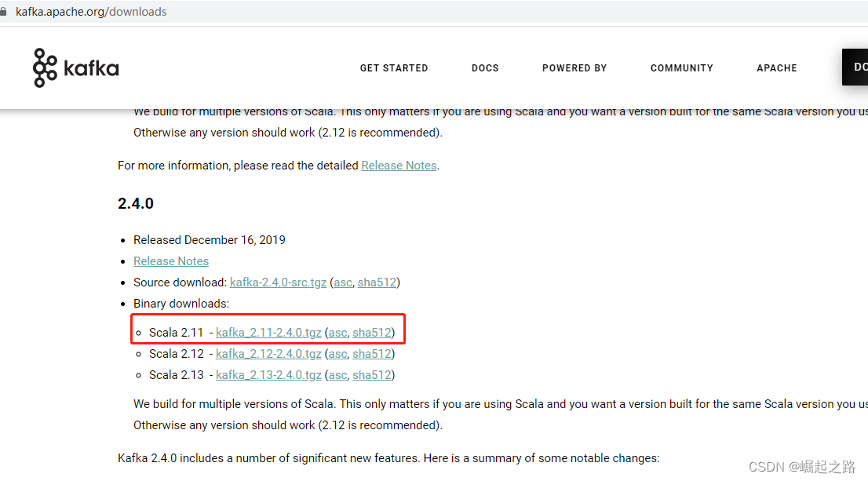Click the Released December 16, 2019 text
868x481 pixels.
(210, 240)
